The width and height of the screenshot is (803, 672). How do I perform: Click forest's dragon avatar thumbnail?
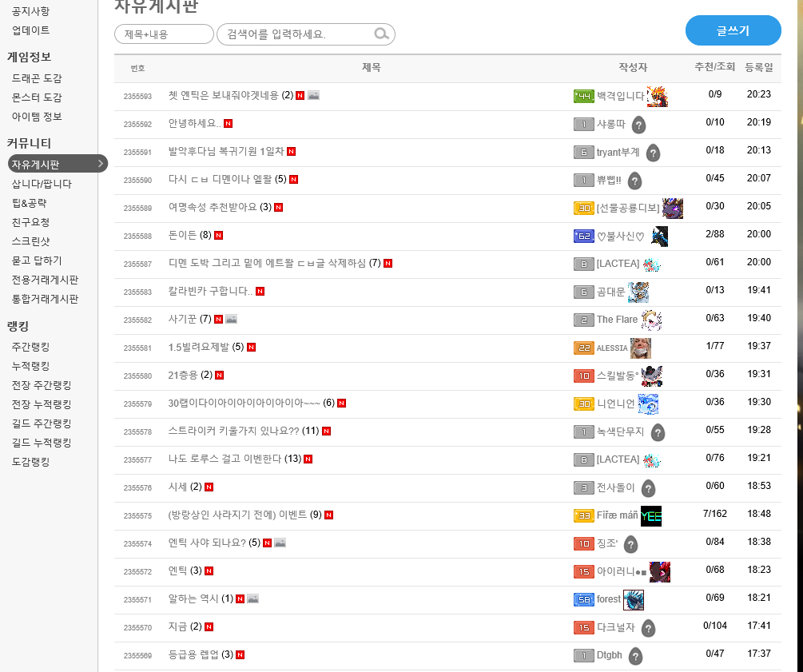point(634,599)
